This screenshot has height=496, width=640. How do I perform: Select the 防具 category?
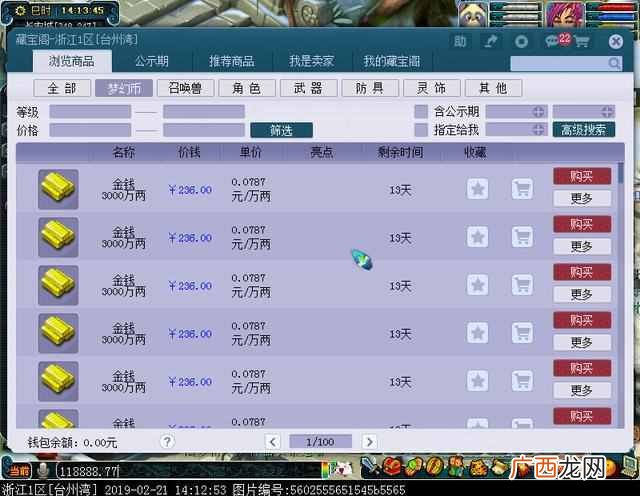coord(370,88)
